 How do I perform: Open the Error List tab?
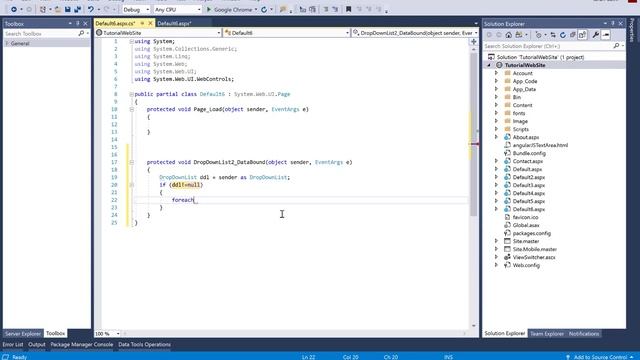pyautogui.click(x=13, y=344)
